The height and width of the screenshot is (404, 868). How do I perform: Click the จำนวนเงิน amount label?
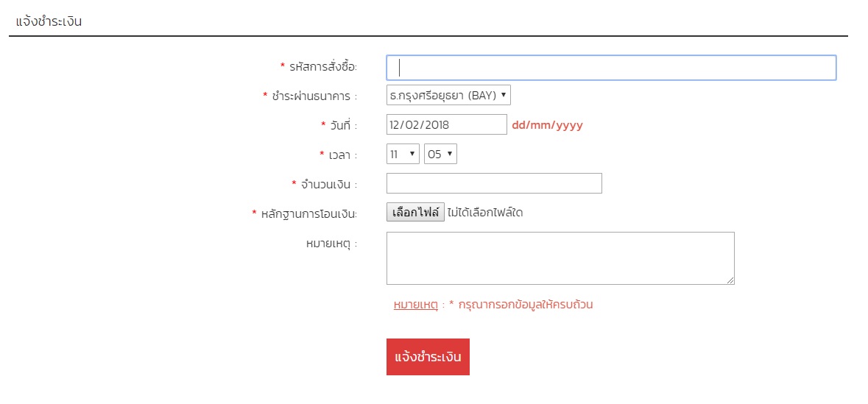coord(328,184)
